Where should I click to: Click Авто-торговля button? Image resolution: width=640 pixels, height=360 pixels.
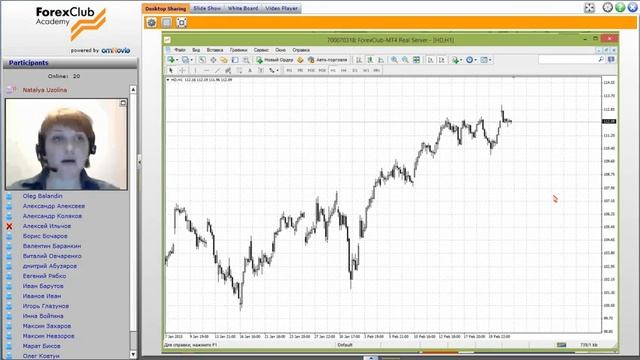point(328,60)
